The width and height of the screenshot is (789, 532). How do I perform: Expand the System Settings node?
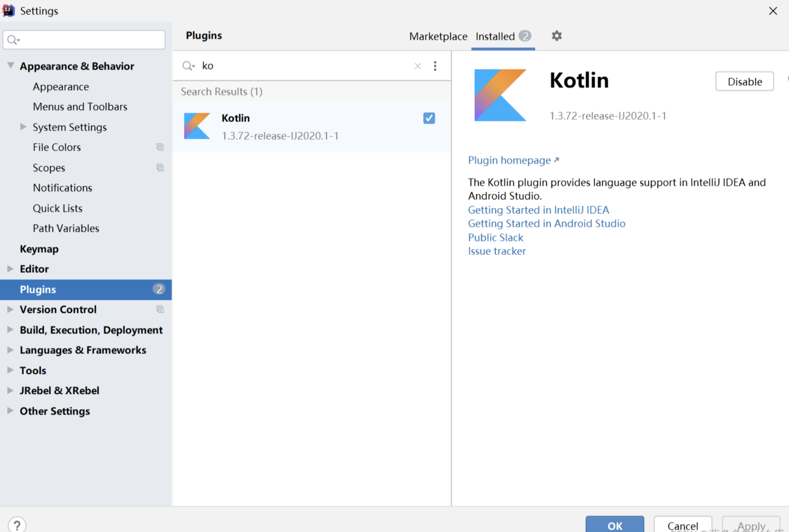23,127
